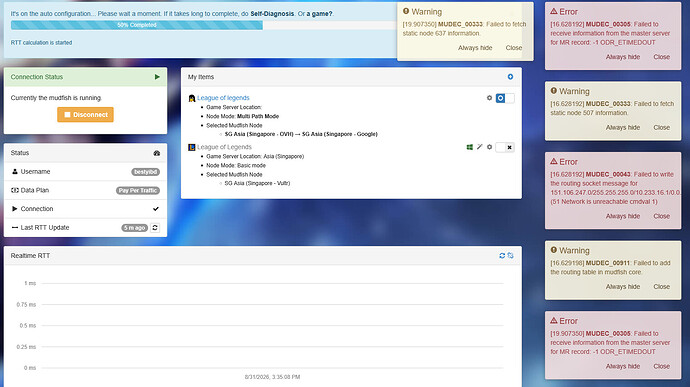This screenshot has height=387, width=690.
Task: Click the second refresh icon in Realtime RTT header
Action: pyautogui.click(x=510, y=255)
